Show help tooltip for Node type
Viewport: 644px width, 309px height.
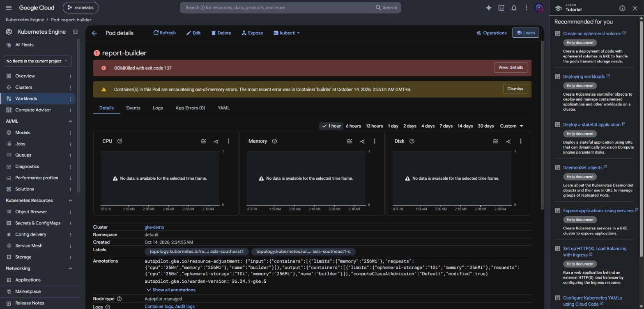[x=119, y=299]
